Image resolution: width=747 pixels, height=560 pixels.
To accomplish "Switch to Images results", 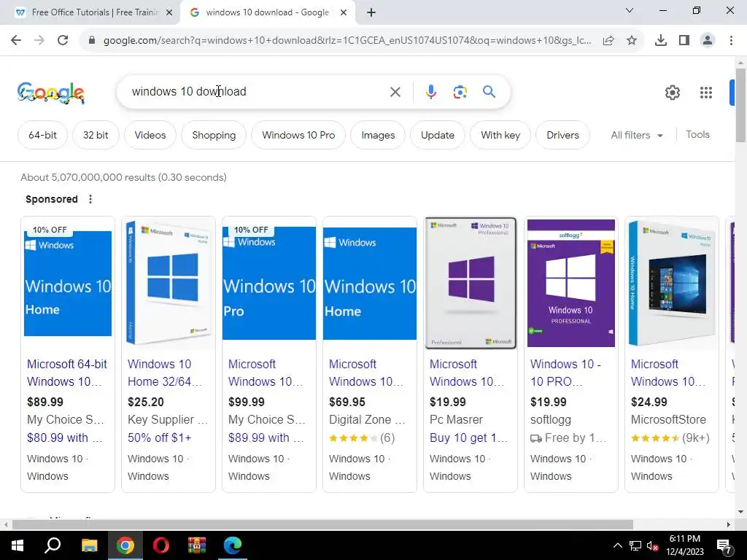I will [378, 135].
